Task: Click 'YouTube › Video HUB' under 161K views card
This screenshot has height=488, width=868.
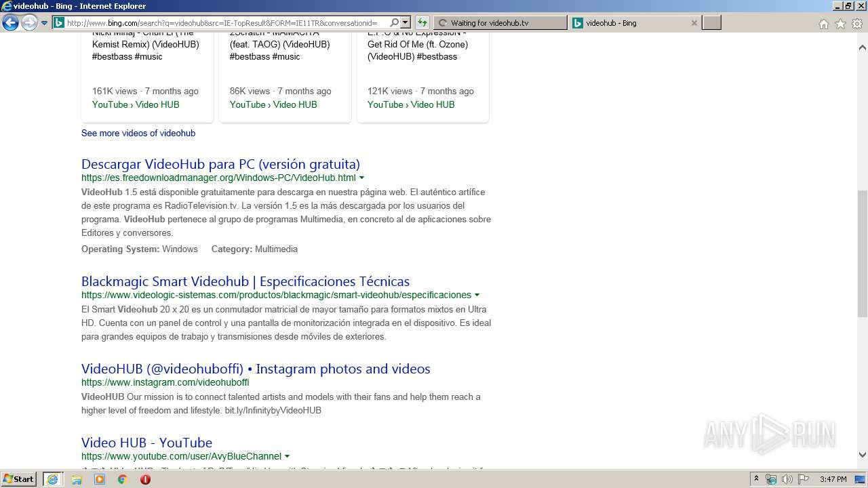Action: point(136,104)
